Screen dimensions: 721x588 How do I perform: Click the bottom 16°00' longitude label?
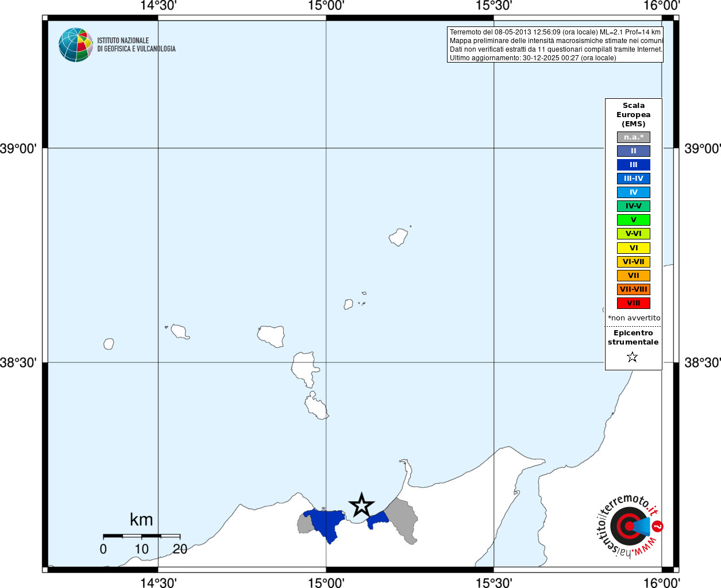click(661, 583)
